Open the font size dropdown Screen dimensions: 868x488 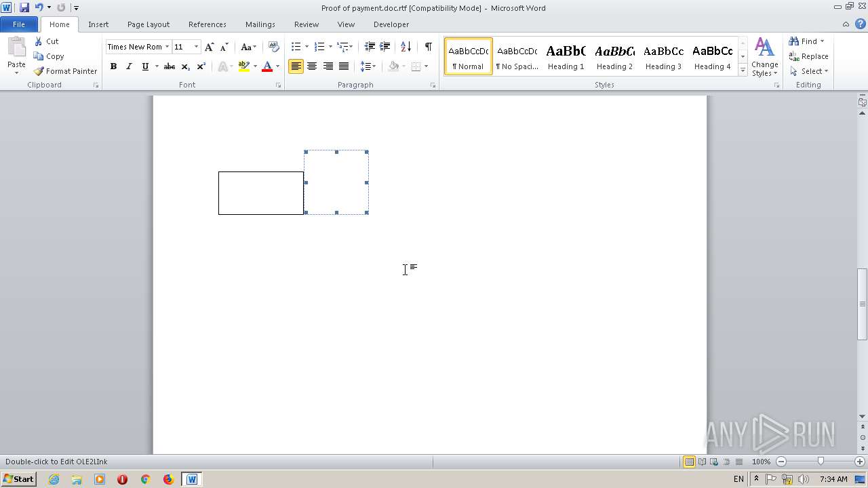[197, 47]
